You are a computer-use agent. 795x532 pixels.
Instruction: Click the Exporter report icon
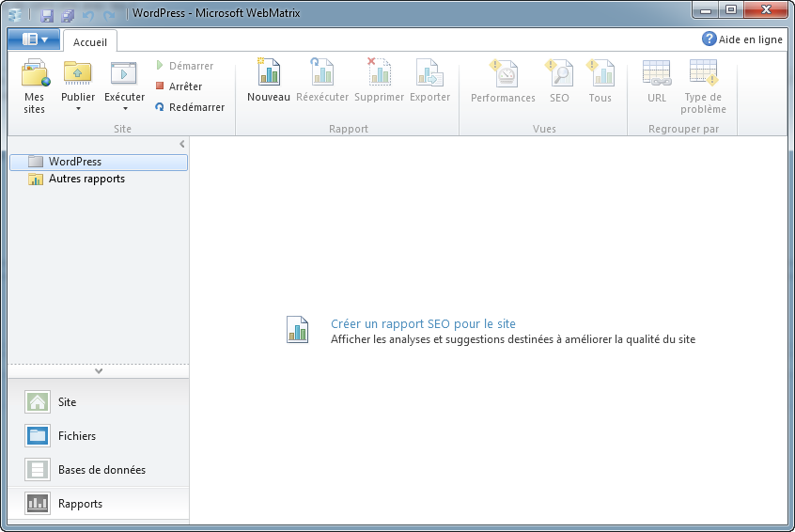coord(429,71)
